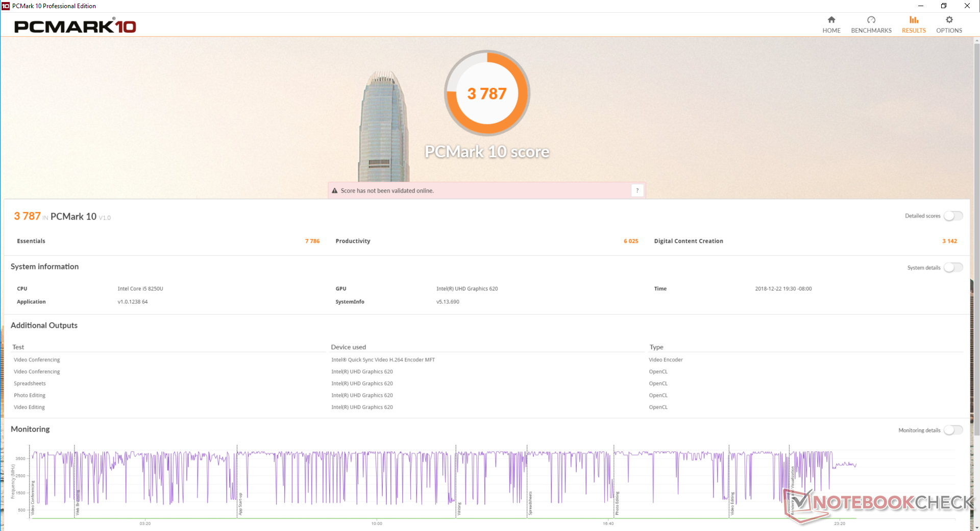Click the Writing marker in monitoring chart
The image size is (980, 531).
[459, 509]
